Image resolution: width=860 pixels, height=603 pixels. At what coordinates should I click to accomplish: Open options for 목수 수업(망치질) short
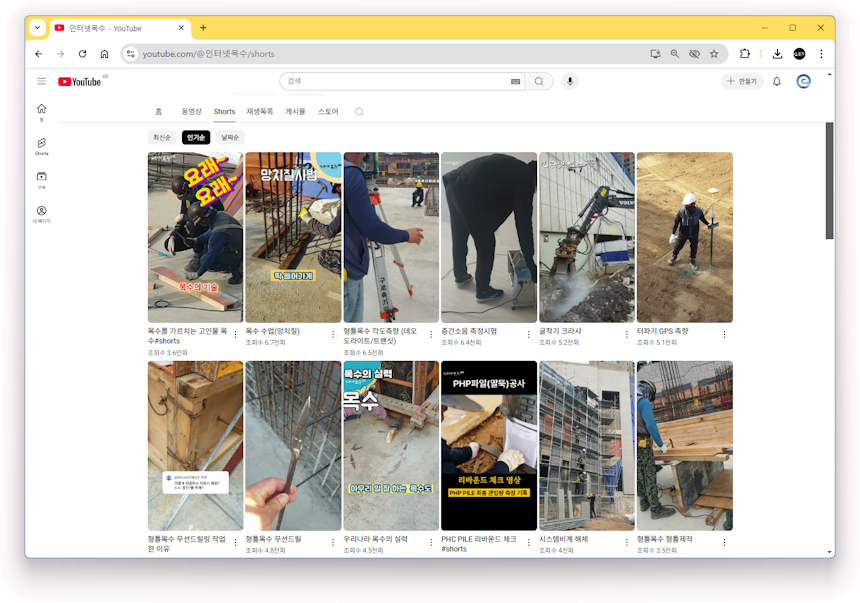pos(333,334)
